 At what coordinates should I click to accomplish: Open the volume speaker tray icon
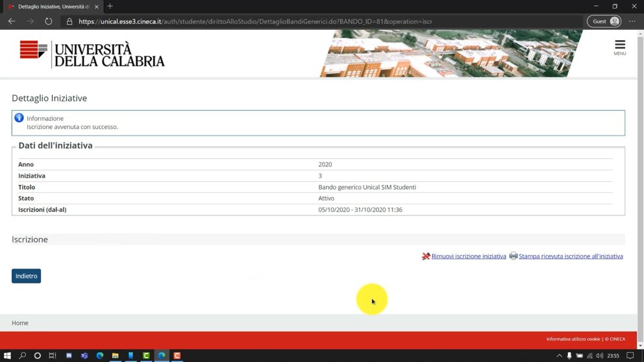coord(599,356)
